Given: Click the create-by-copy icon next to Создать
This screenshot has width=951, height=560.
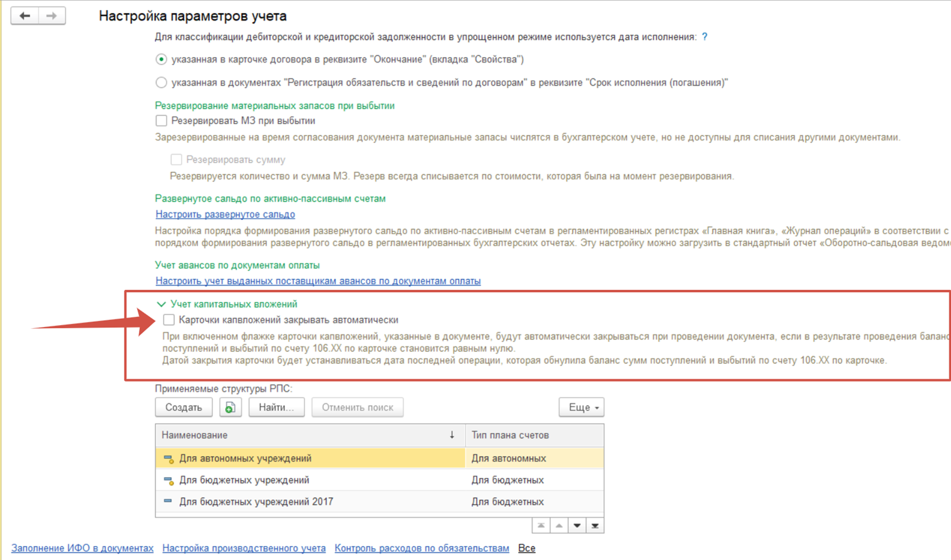Looking at the screenshot, I should pos(231,407).
